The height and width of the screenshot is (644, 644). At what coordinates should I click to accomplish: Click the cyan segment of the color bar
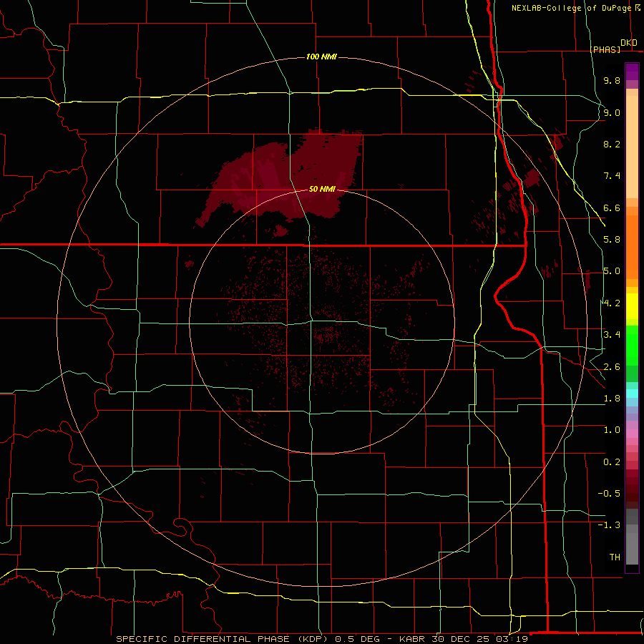click(632, 394)
